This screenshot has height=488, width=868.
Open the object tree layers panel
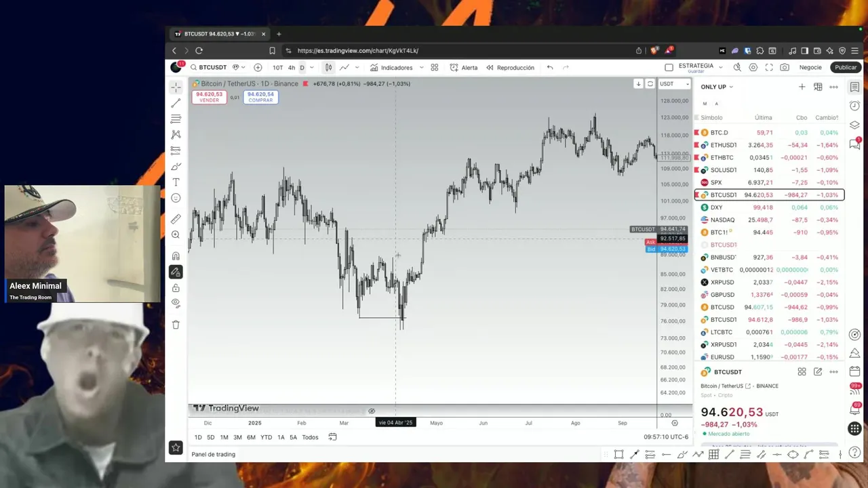[x=854, y=125]
